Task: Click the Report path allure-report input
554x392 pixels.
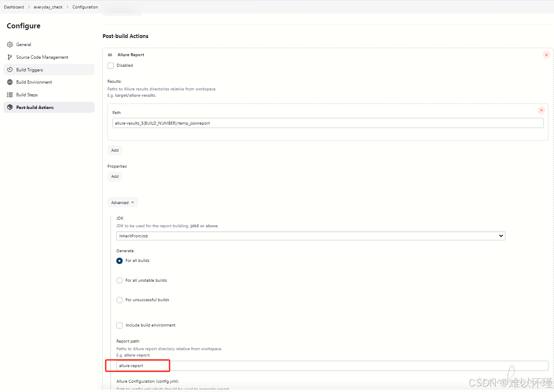Action: pyautogui.click(x=332, y=366)
